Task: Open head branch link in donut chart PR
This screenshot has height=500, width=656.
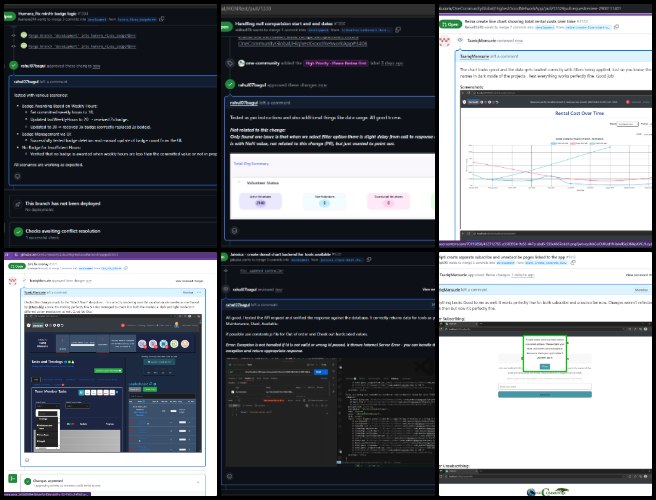Action: pos(342,260)
